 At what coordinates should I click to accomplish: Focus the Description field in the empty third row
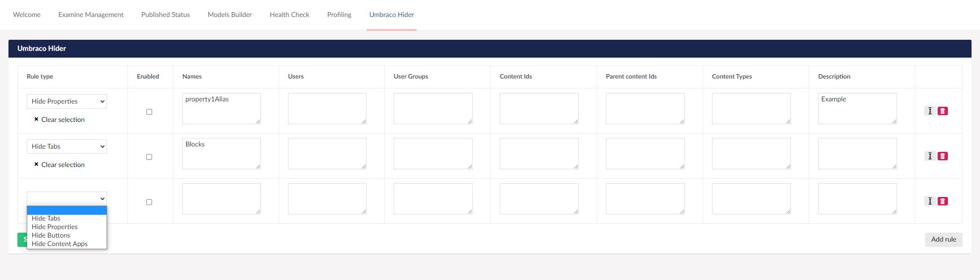point(857,199)
